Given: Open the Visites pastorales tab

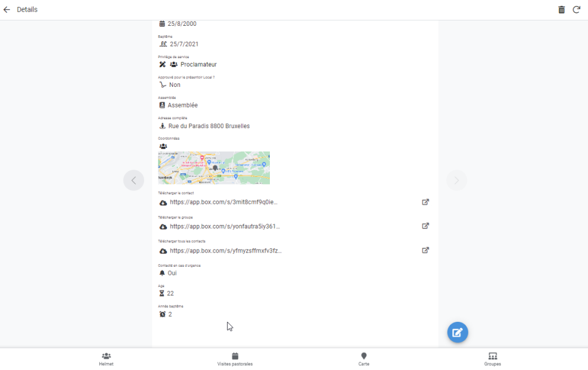Looking at the screenshot, I should tap(235, 358).
